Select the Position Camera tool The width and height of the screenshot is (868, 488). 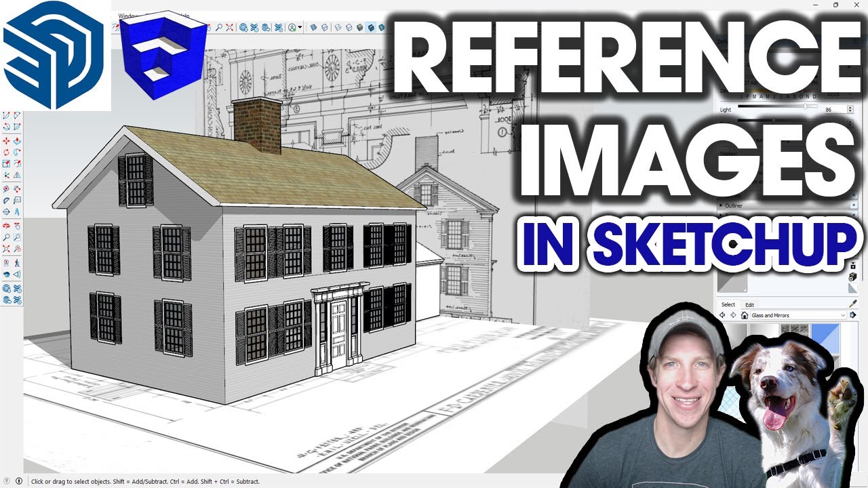[x=6, y=263]
